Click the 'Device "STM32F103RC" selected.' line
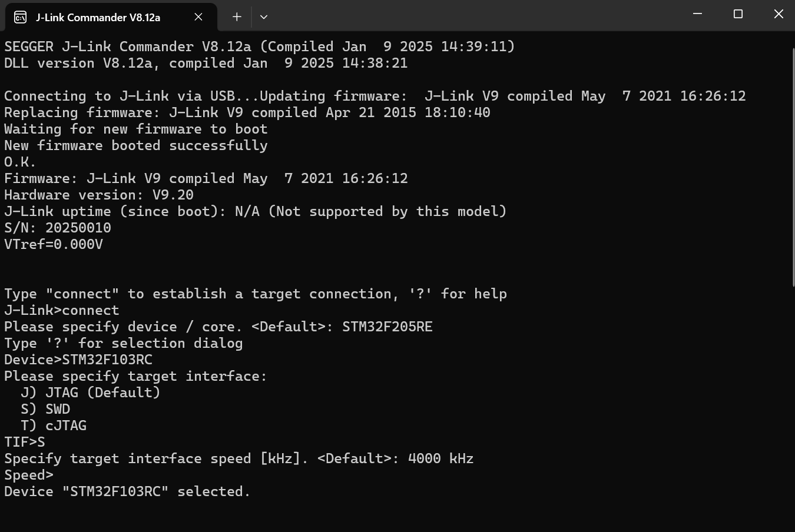This screenshot has width=795, height=532. (x=127, y=491)
